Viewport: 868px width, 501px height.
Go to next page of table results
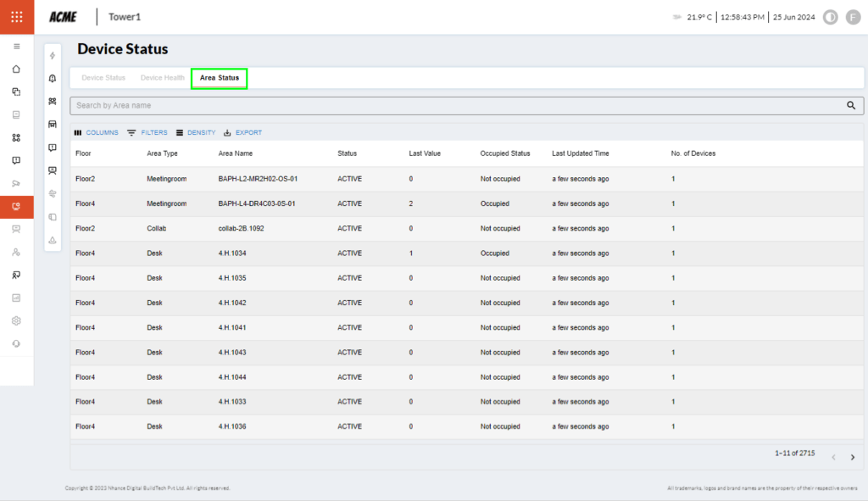pos(853,458)
